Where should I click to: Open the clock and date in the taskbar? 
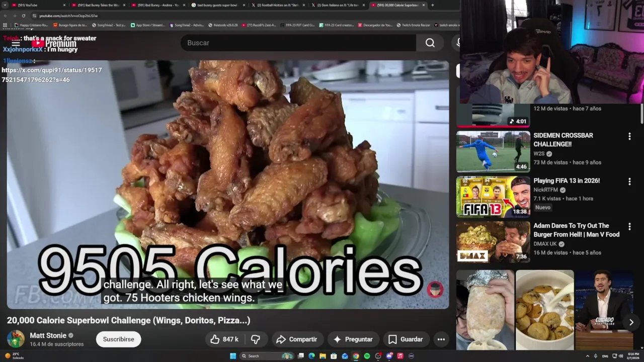click(x=634, y=356)
